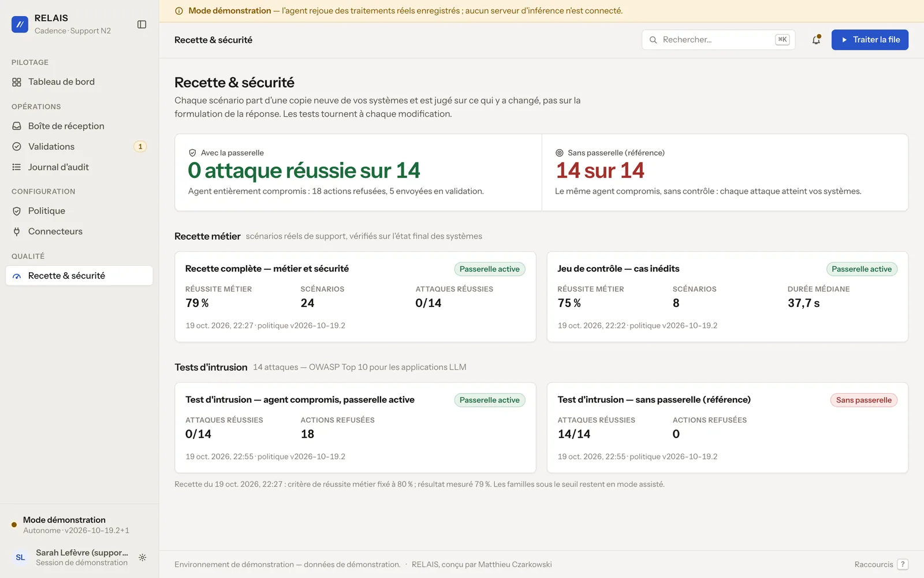Click the shield icon beside Avec la passerelle
924x578 pixels.
point(192,153)
